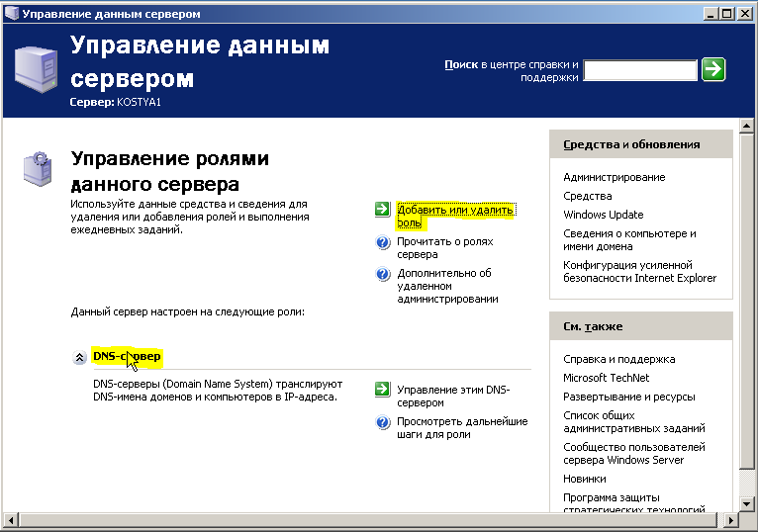Image resolution: width=758 pixels, height=532 pixels.
Task: Click the green arrow next to Add or remove role
Action: click(382, 210)
